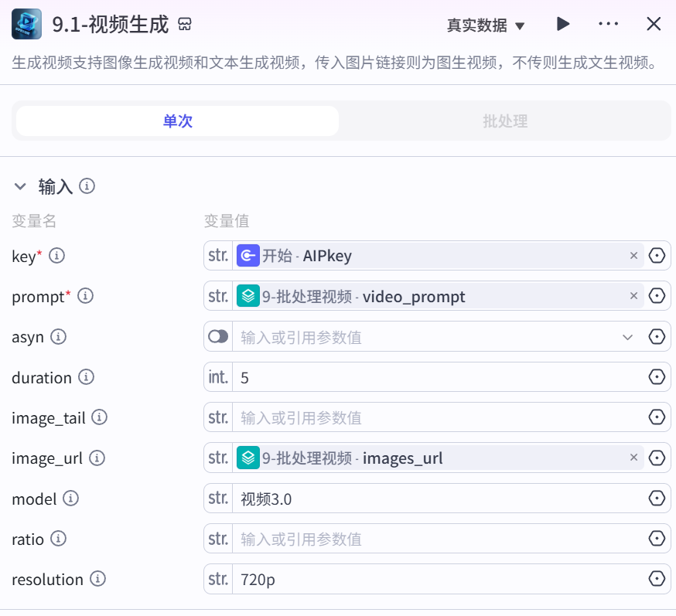Image resolution: width=676 pixels, height=616 pixels.
Task: Open the three-dot more options menu
Action: 608,24
